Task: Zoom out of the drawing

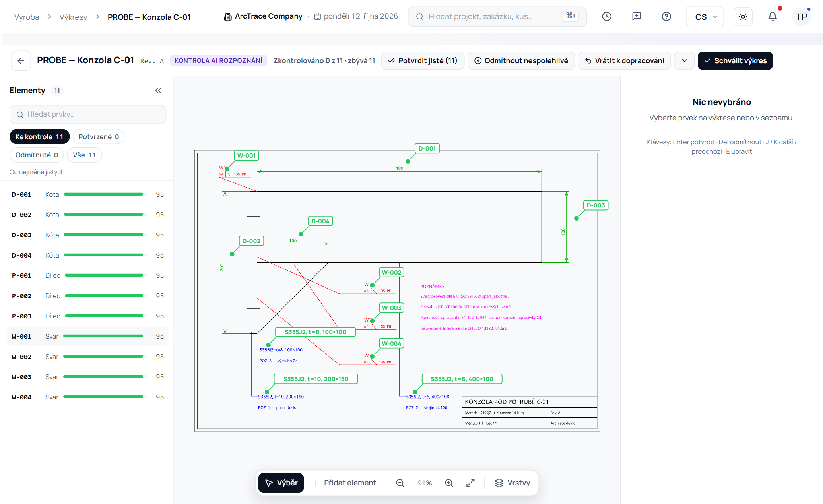Action: tap(400, 483)
